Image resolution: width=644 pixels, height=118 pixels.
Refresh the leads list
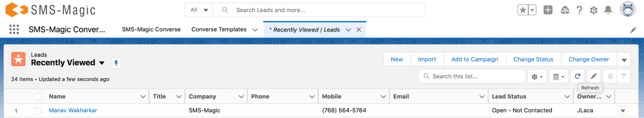click(x=578, y=76)
